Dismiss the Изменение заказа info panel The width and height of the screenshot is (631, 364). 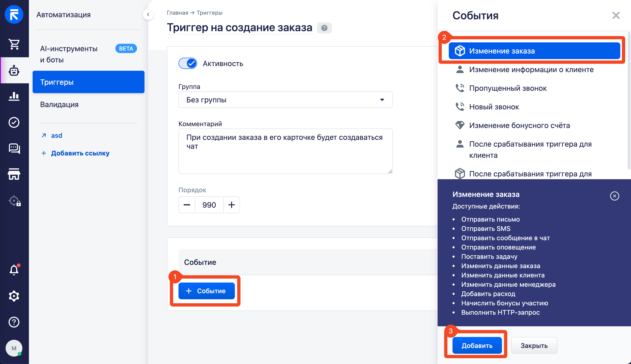(614, 196)
